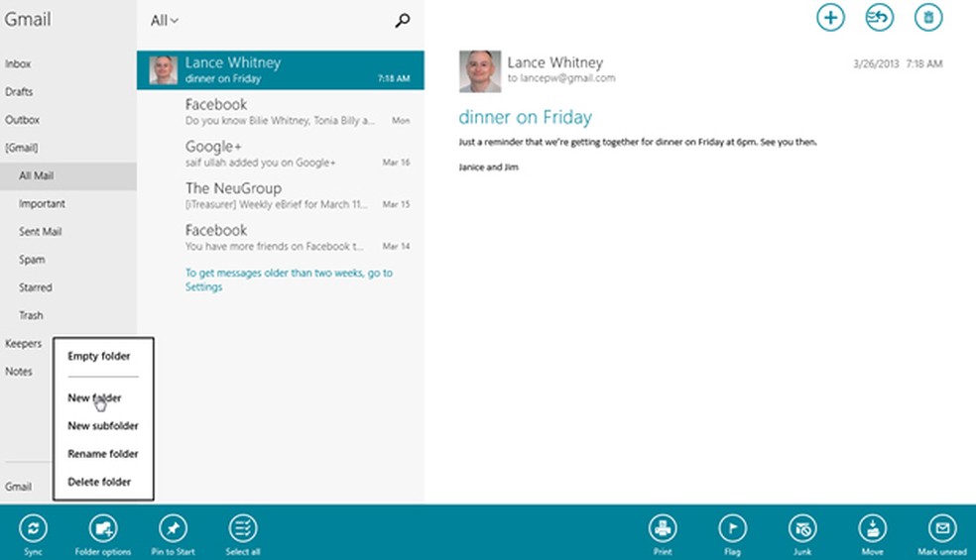The height and width of the screenshot is (560, 976).
Task: Open Folder options in the app bar
Action: pos(103,529)
